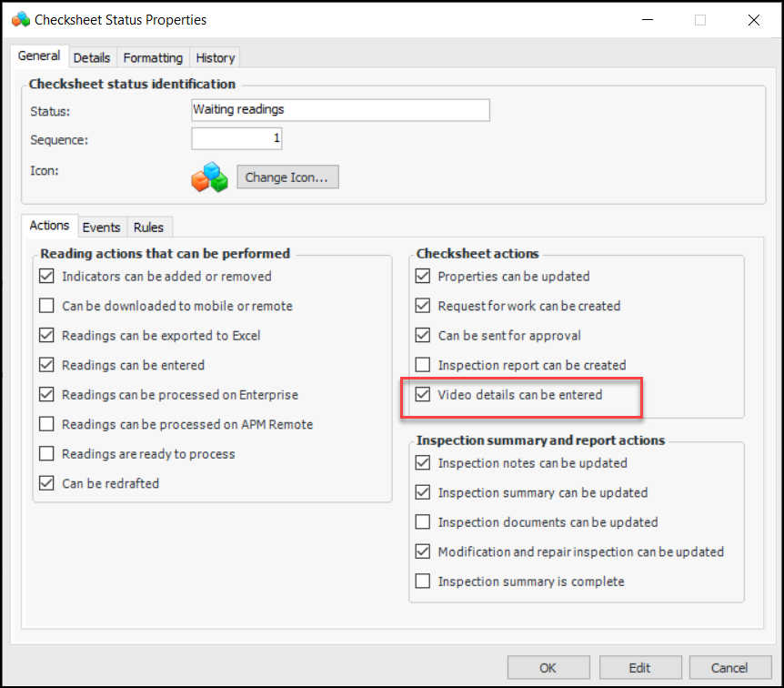This screenshot has height=688, width=784.
Task: Uncheck Readings can be exported to Excel
Action: click(x=46, y=335)
